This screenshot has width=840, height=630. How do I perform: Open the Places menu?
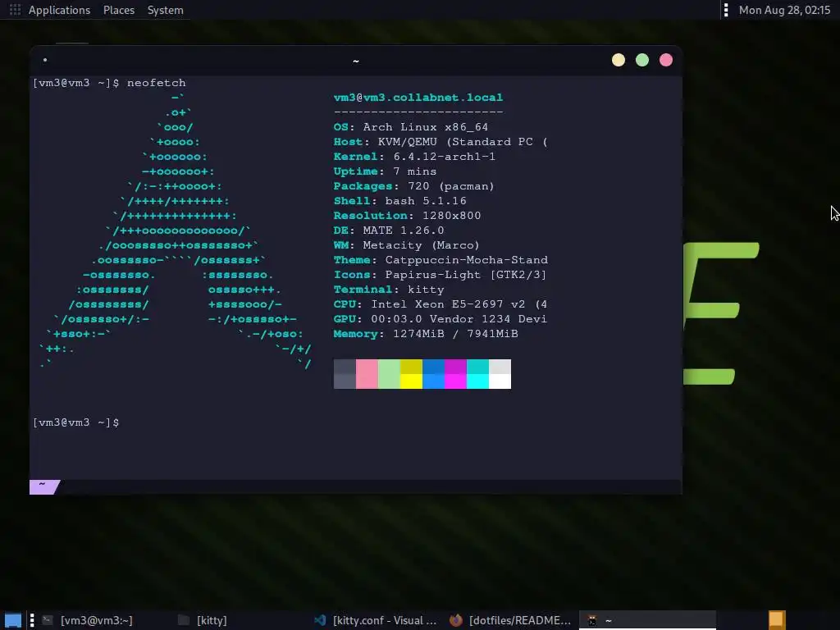click(x=119, y=10)
